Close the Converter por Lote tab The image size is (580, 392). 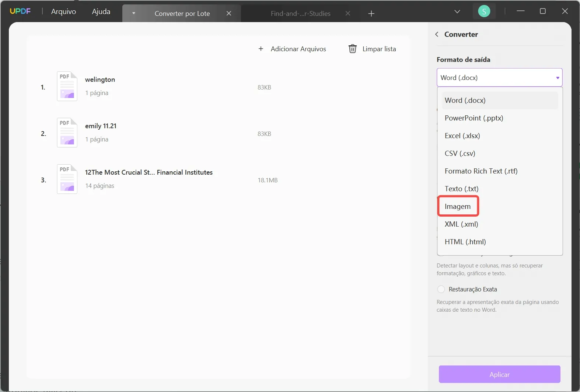(x=229, y=13)
